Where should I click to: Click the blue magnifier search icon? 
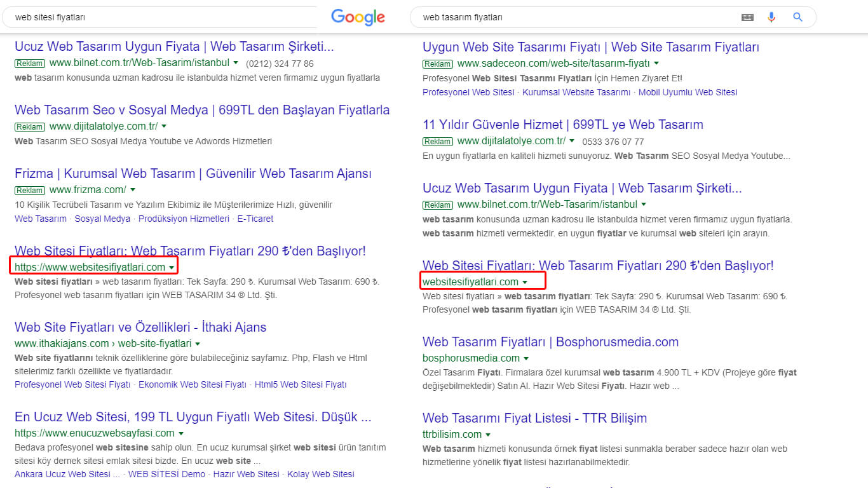798,17
